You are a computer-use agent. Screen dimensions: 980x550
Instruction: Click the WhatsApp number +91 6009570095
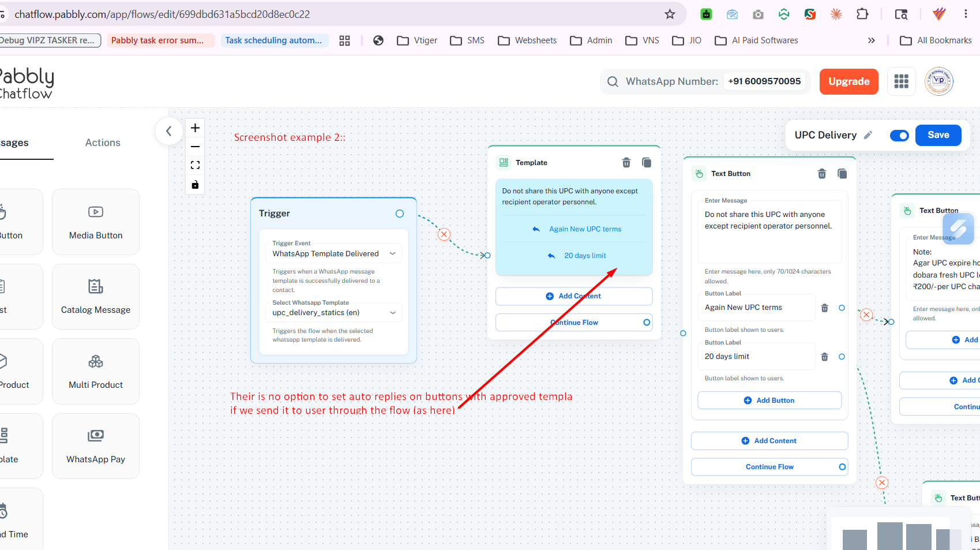(x=764, y=81)
